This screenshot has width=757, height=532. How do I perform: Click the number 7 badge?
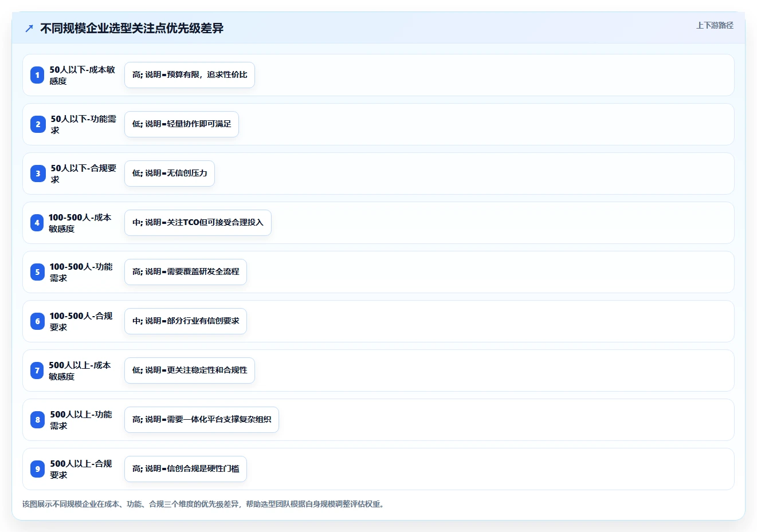(x=37, y=371)
